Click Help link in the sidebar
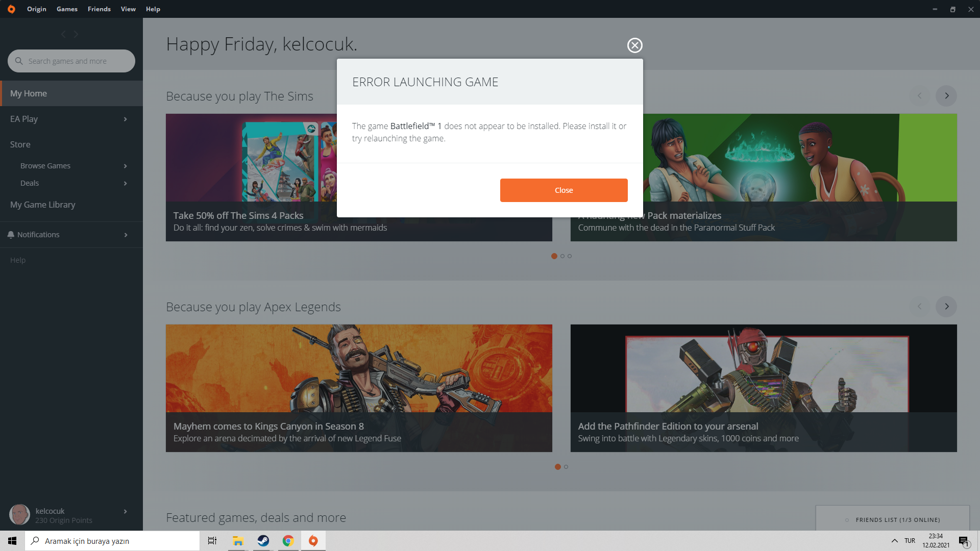The image size is (980, 551). click(x=18, y=260)
